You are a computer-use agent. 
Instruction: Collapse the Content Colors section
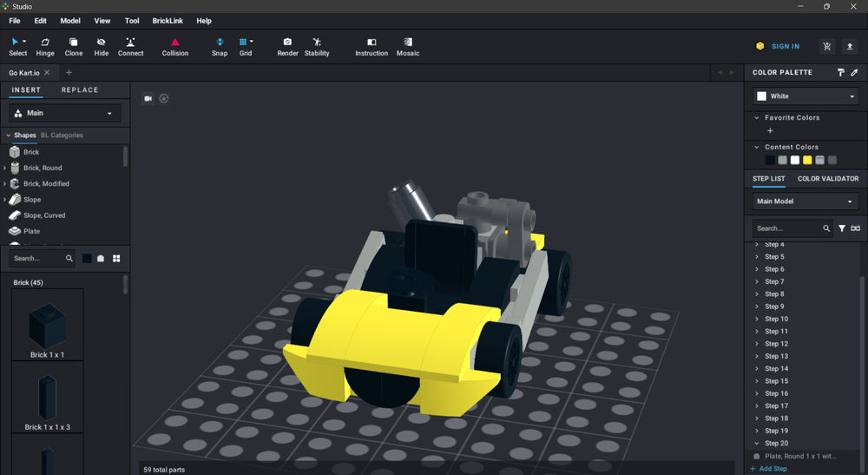(x=757, y=147)
